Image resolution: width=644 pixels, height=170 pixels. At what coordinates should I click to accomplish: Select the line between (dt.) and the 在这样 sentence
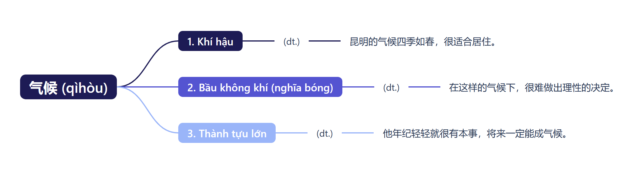(x=424, y=87)
